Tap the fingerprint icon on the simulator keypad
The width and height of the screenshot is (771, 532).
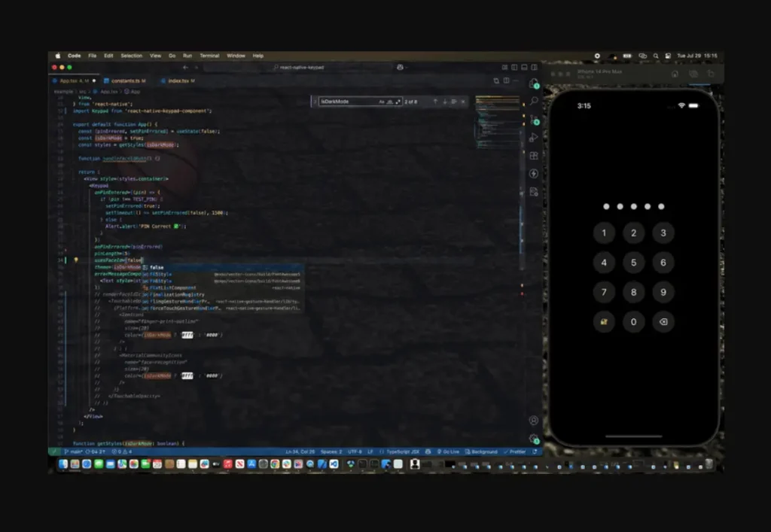click(x=605, y=321)
